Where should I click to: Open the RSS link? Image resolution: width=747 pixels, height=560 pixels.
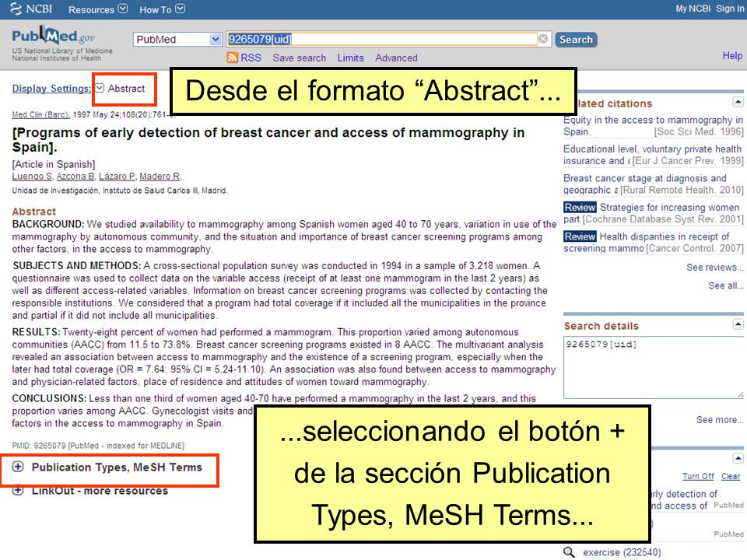click(251, 58)
